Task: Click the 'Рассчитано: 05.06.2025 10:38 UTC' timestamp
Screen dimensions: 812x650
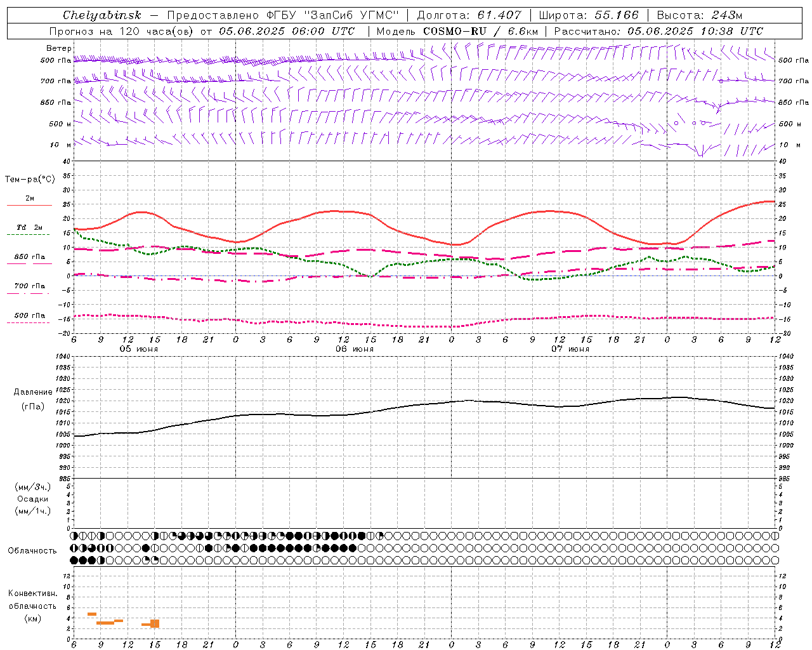Action: click(658, 31)
